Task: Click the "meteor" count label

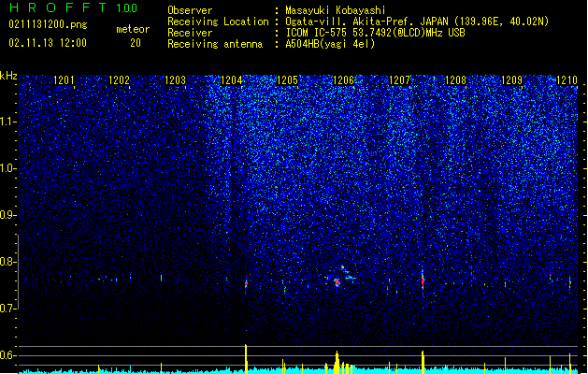Action: pyautogui.click(x=133, y=29)
